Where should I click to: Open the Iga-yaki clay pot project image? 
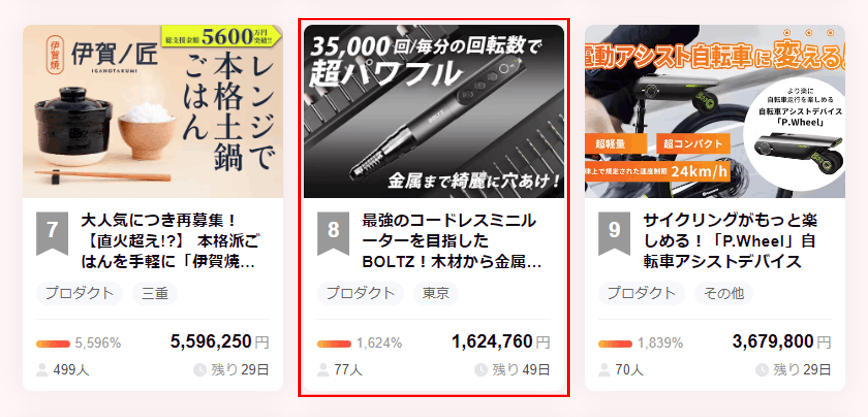pyautogui.click(x=153, y=111)
